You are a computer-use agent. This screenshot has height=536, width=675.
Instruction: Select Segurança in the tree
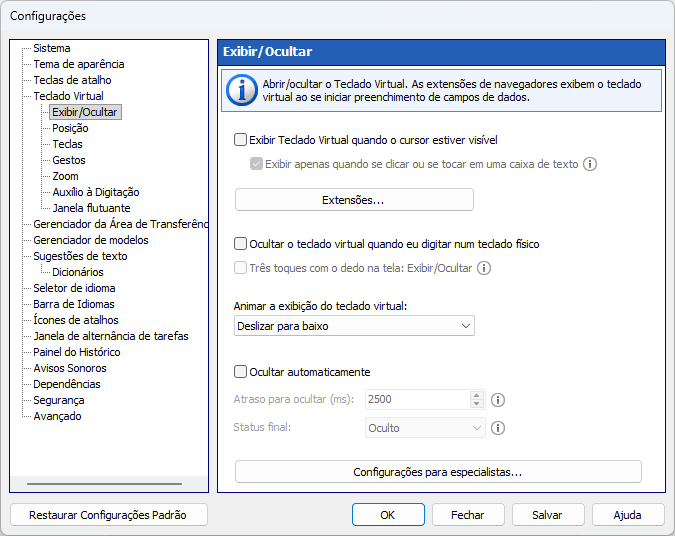tap(59, 400)
